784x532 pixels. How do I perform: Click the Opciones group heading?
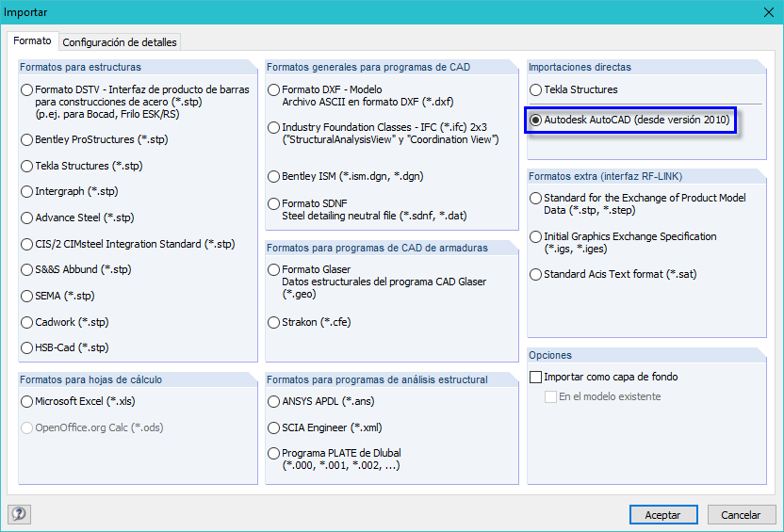tap(550, 355)
